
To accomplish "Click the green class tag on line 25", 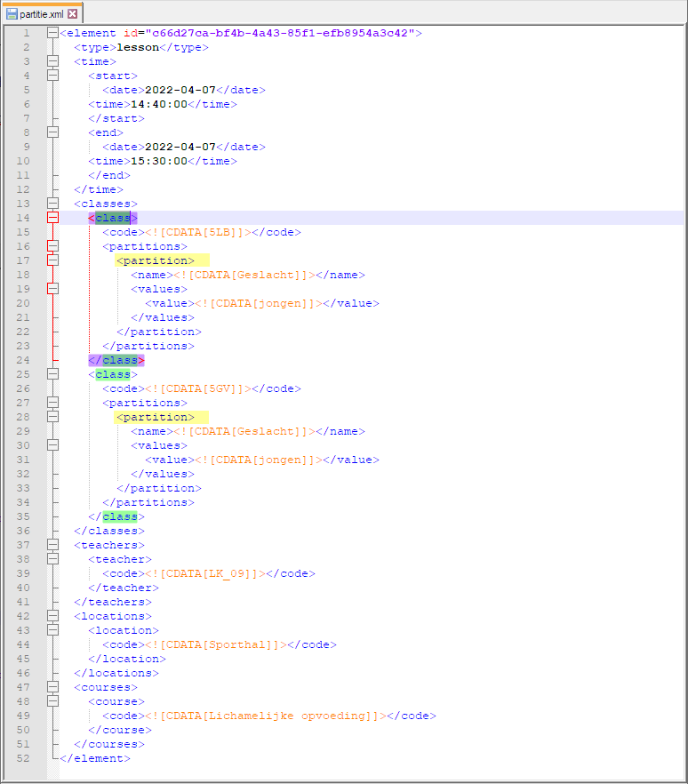I will [113, 374].
